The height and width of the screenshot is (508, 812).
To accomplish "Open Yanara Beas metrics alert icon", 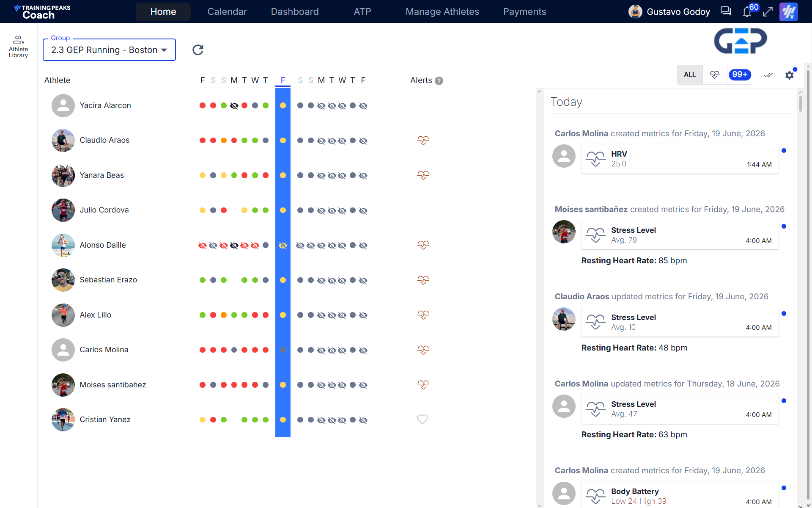I will [x=423, y=175].
